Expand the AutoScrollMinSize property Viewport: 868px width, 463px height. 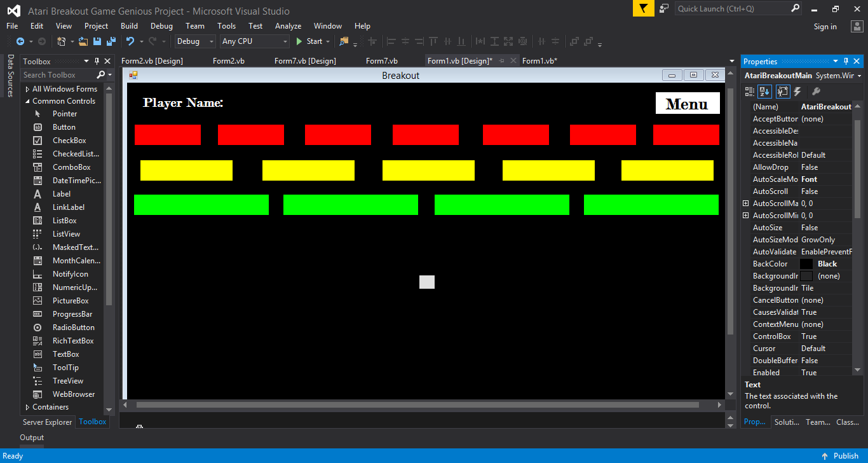746,216
